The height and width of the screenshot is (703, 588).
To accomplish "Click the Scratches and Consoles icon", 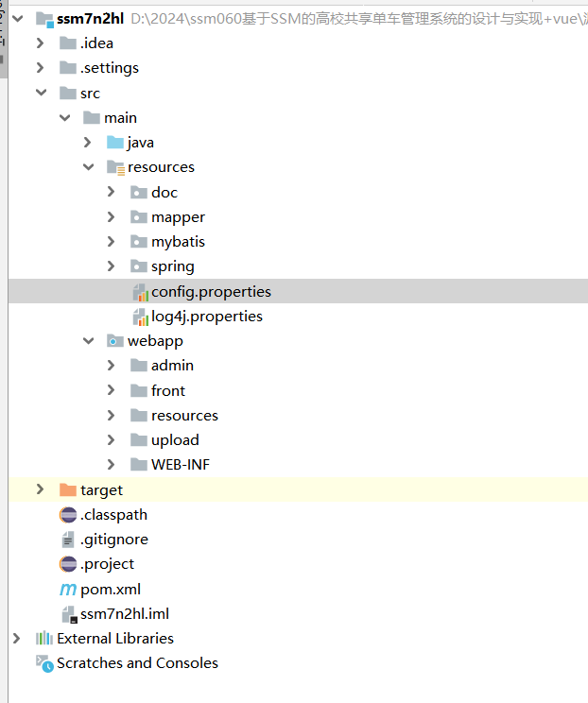I will [44, 663].
